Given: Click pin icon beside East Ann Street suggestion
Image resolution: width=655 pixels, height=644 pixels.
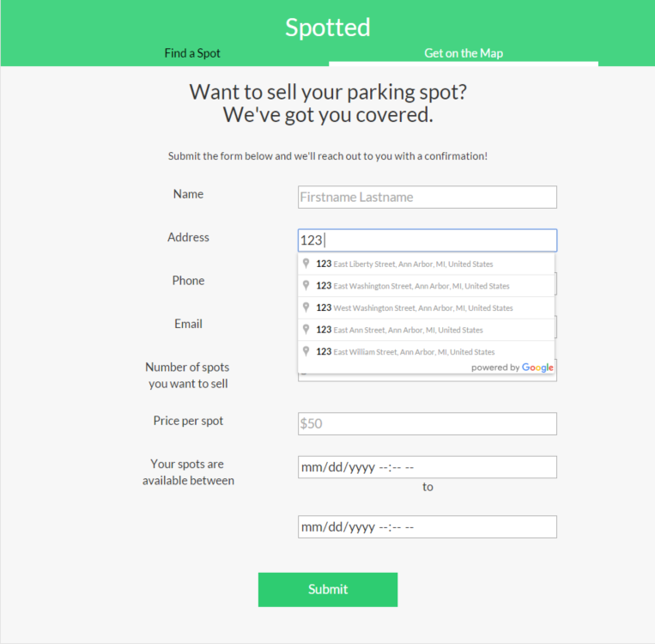Looking at the screenshot, I should click(x=306, y=330).
